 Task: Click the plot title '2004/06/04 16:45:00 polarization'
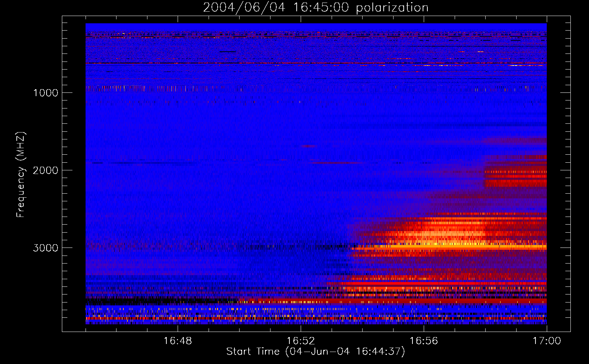pyautogui.click(x=316, y=7)
